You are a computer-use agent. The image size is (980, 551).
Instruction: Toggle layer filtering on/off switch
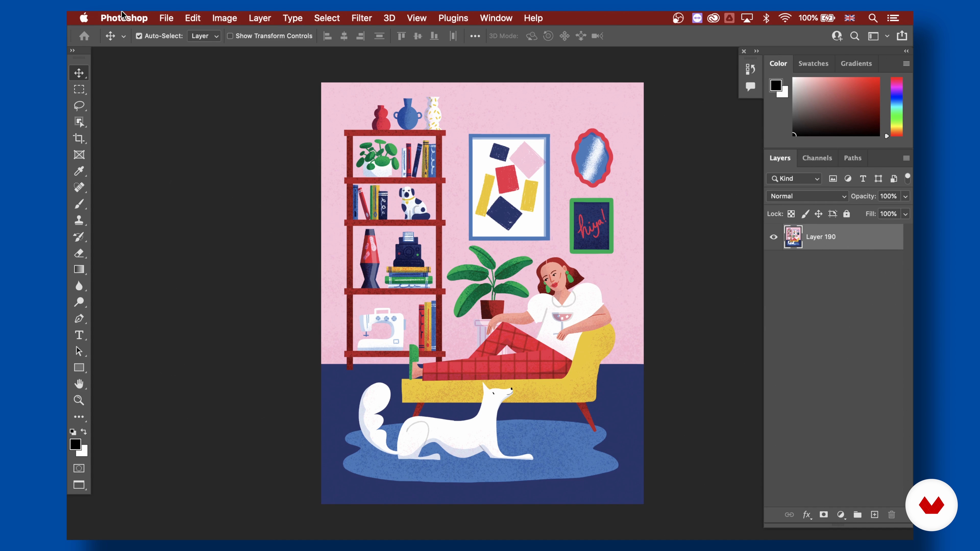(x=907, y=178)
